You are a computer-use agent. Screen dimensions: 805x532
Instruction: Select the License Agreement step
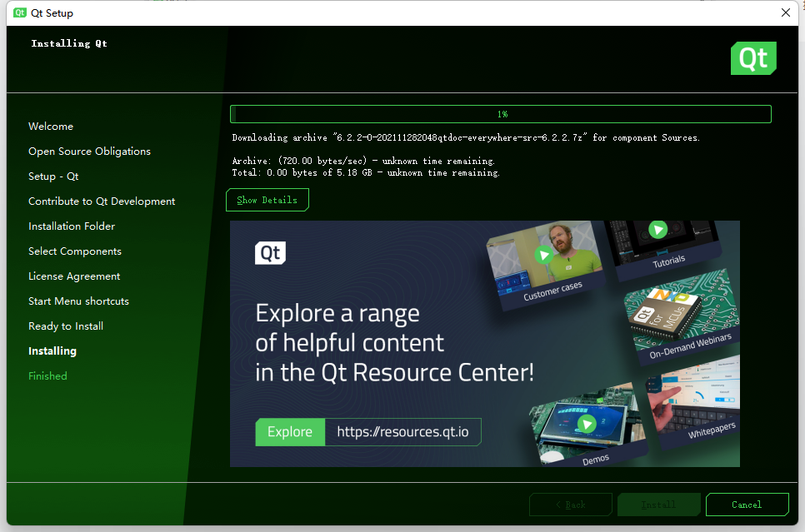(x=74, y=276)
